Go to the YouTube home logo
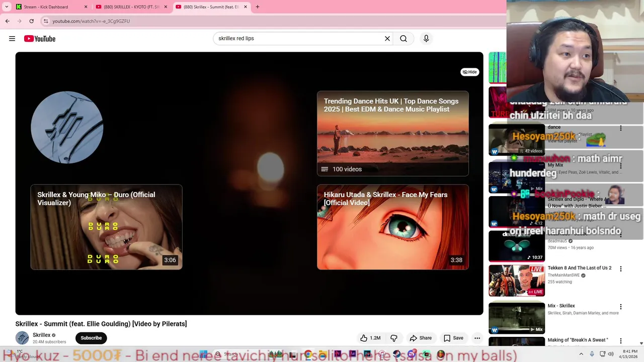644x362 pixels. 40,39
